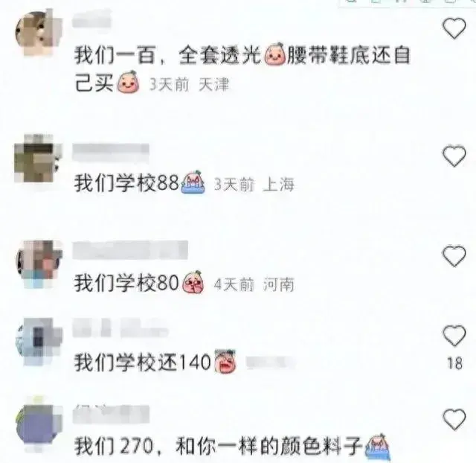This screenshot has height=463, width=476.
Task: Open blurred username above 我们学校80 comment
Action: pyautogui.click(x=130, y=250)
